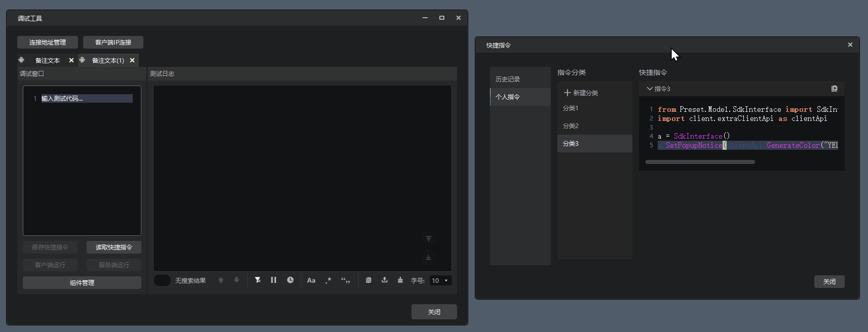Click the copy icon beside 指令3
This screenshot has height=332, width=868.
(x=834, y=89)
